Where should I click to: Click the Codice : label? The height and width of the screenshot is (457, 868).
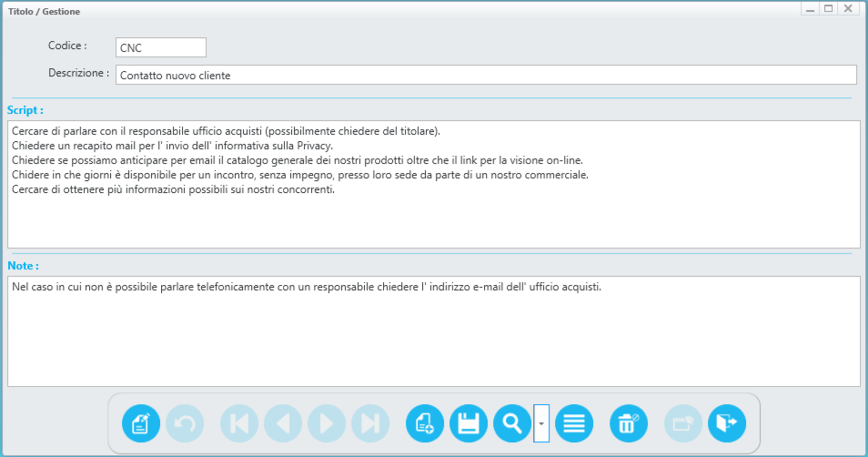[x=67, y=46]
